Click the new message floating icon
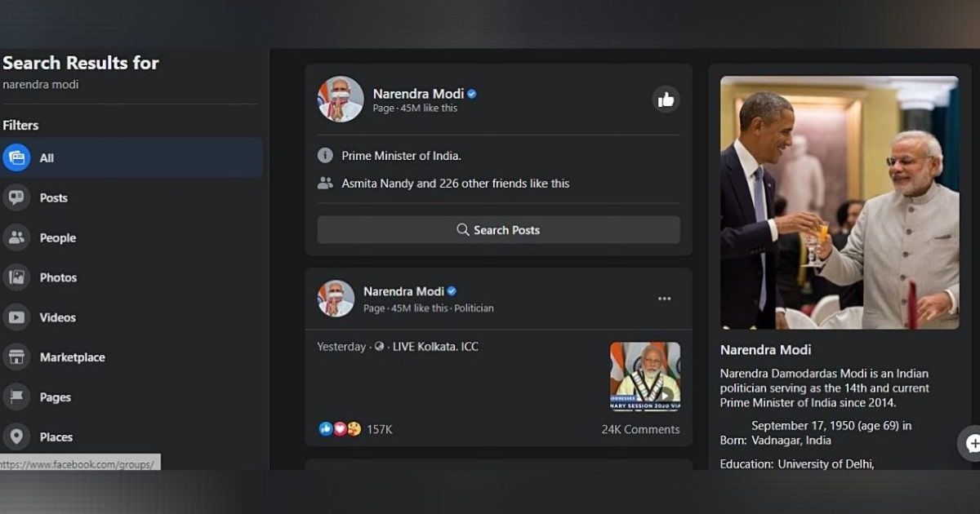Viewport: 980px width, 514px height. [x=972, y=443]
